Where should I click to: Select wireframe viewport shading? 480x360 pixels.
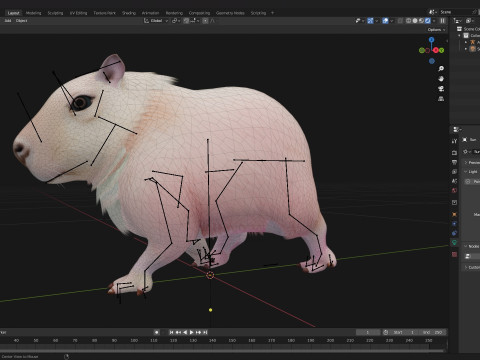(408, 21)
